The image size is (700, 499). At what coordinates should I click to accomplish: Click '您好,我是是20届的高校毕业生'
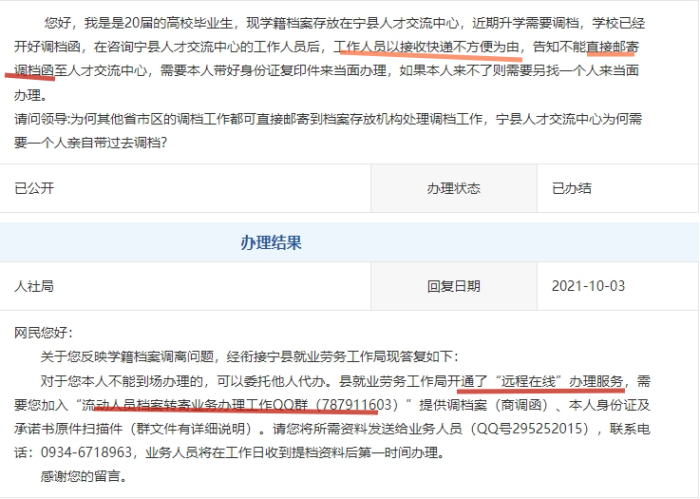click(x=139, y=23)
